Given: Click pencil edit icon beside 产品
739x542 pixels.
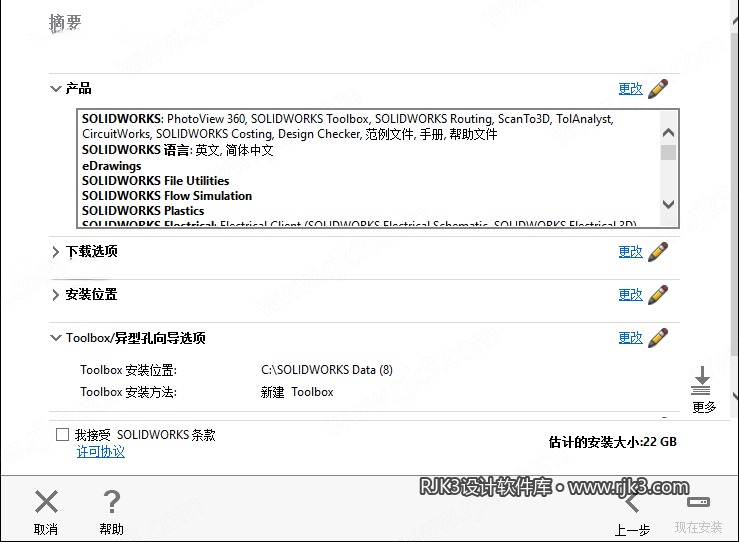Looking at the screenshot, I should click(x=658, y=89).
